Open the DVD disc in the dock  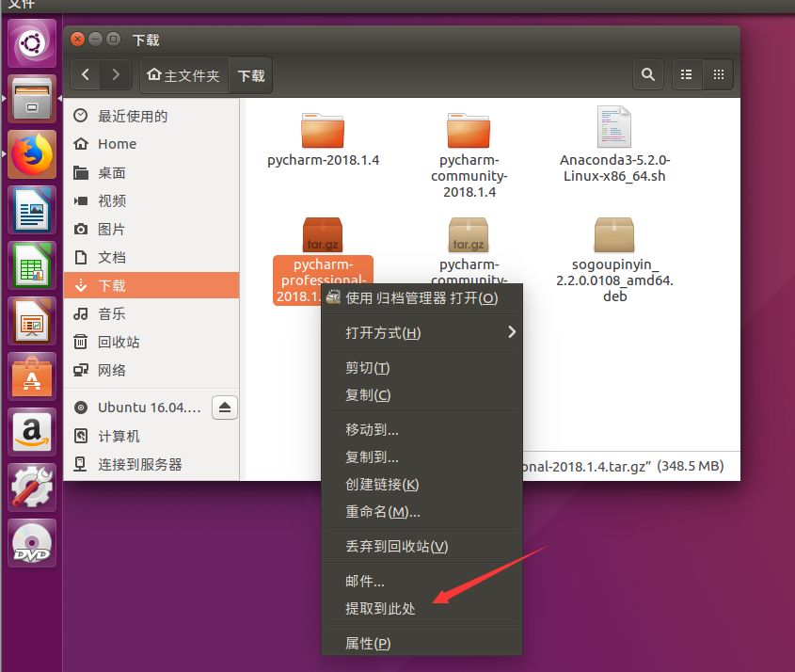(32, 544)
